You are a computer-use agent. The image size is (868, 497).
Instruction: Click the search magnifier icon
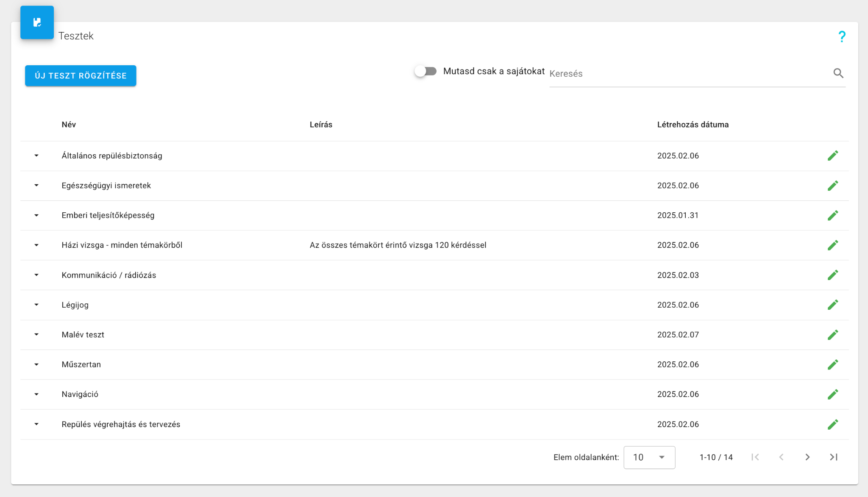[838, 73]
